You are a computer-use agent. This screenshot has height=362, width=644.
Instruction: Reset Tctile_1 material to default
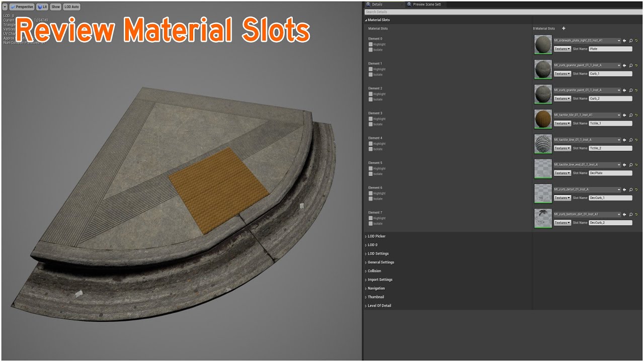636,115
